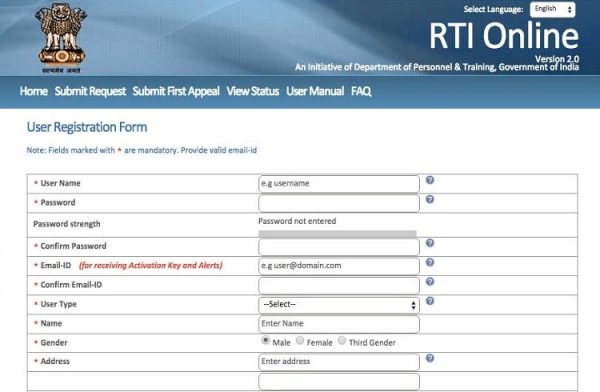Focus the Confirm Email-ID input field

(339, 285)
